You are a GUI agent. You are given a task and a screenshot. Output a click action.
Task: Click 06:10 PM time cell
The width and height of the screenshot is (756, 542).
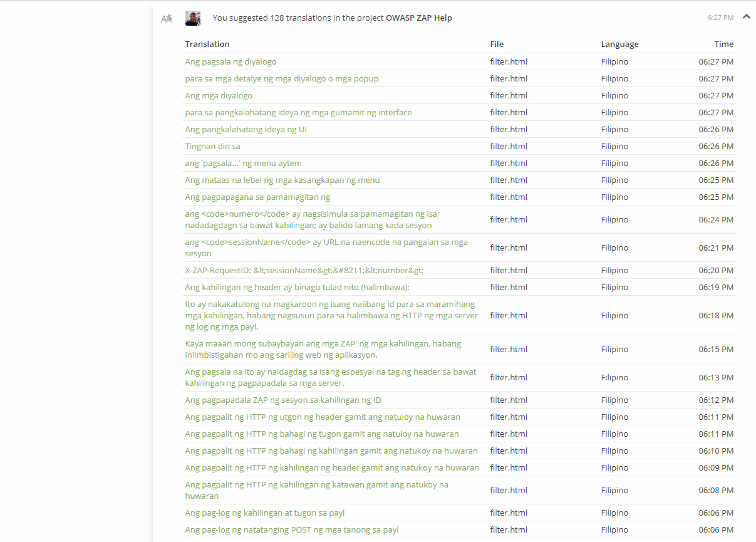(x=716, y=451)
